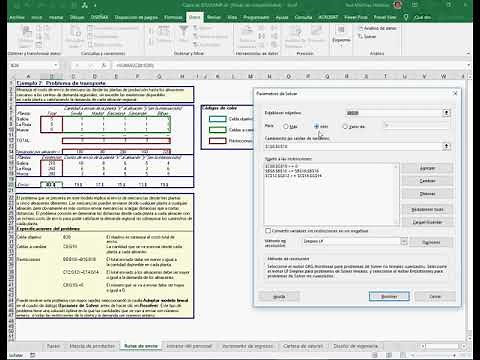Screen dimensions: 480x360
Task: Click the user account avatar
Action: pos(397,5)
